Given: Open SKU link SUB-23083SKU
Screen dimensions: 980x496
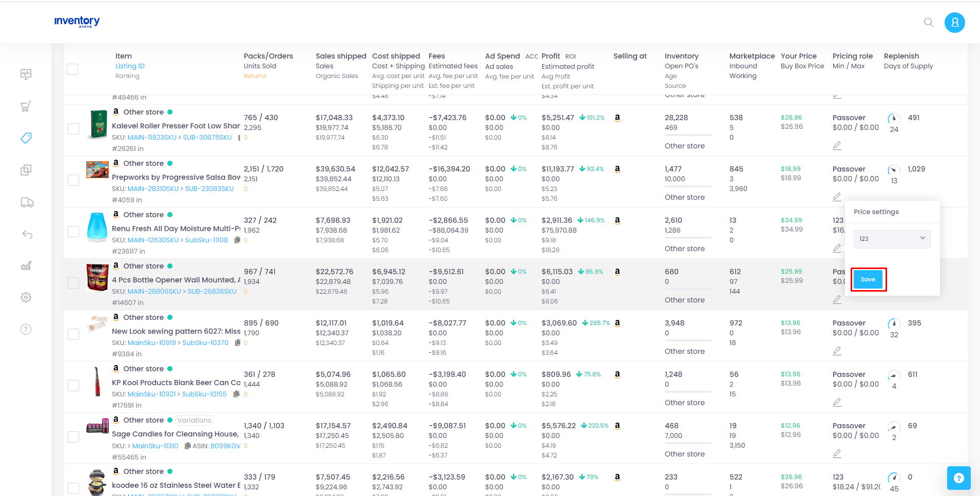Looking at the screenshot, I should tap(209, 189).
